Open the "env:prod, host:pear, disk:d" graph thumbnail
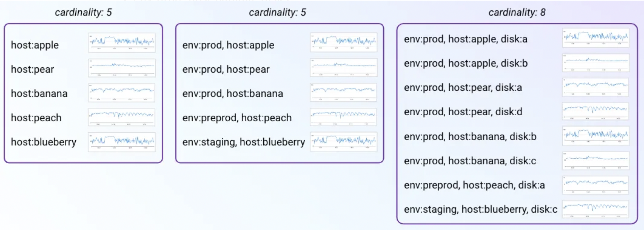This screenshot has height=230, width=644. tap(595, 111)
